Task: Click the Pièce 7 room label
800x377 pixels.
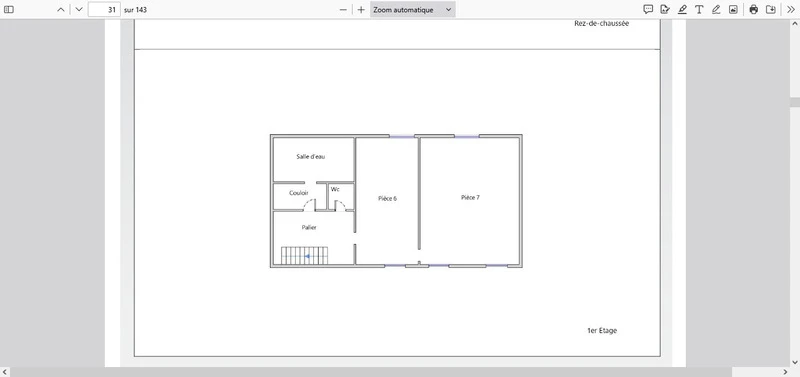Action: pos(470,197)
